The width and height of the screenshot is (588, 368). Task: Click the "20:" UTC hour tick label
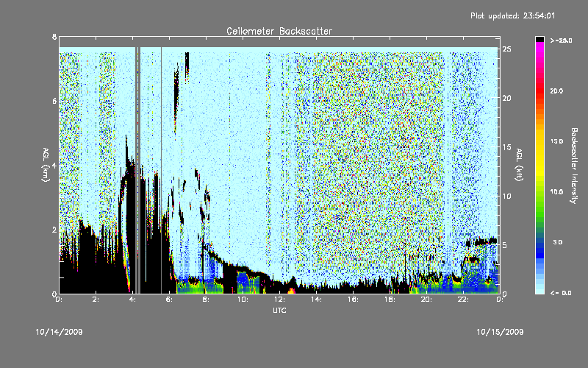(426, 300)
